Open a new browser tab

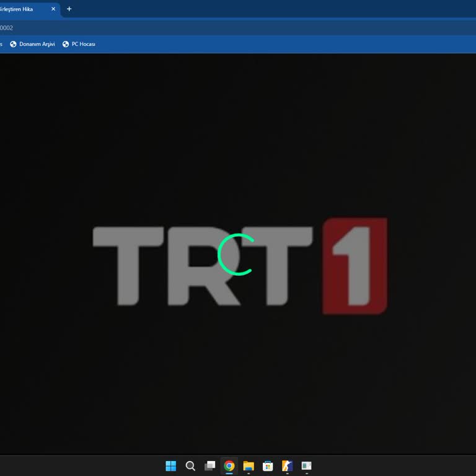69,9
